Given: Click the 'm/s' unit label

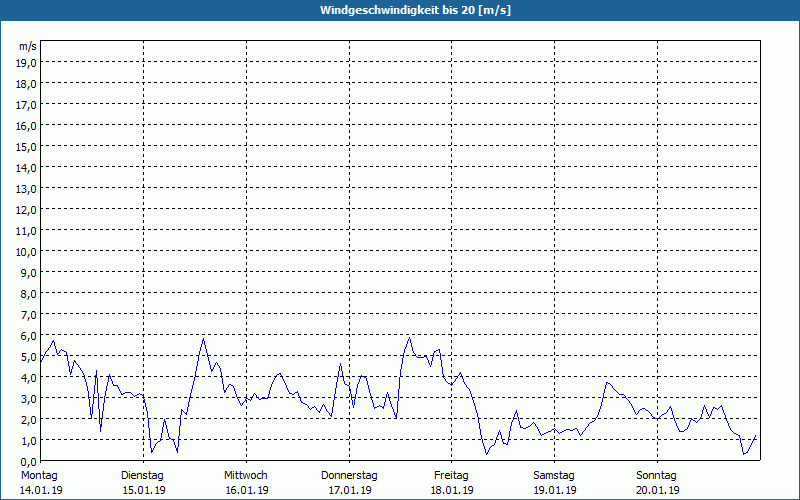Looking at the screenshot, I should [x=28, y=46].
